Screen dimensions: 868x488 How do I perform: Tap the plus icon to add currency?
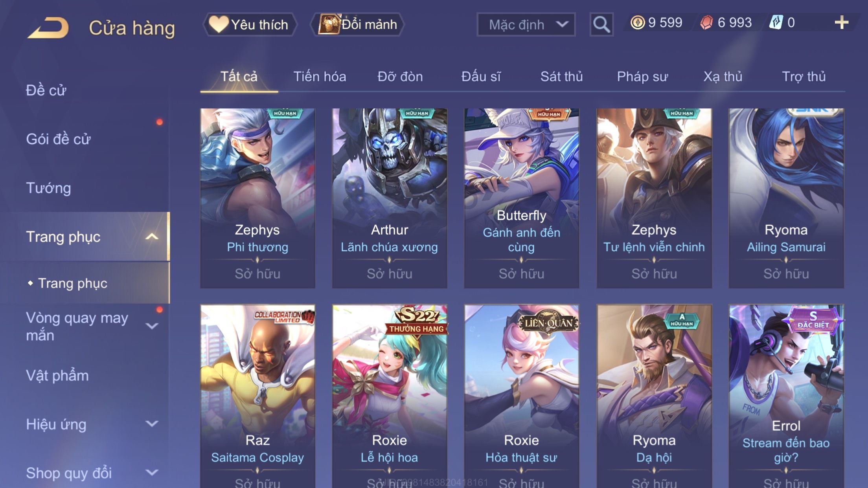pyautogui.click(x=841, y=22)
